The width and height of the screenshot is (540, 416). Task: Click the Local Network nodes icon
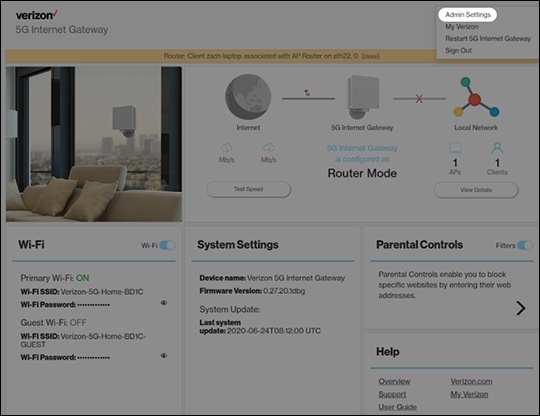coord(476,97)
